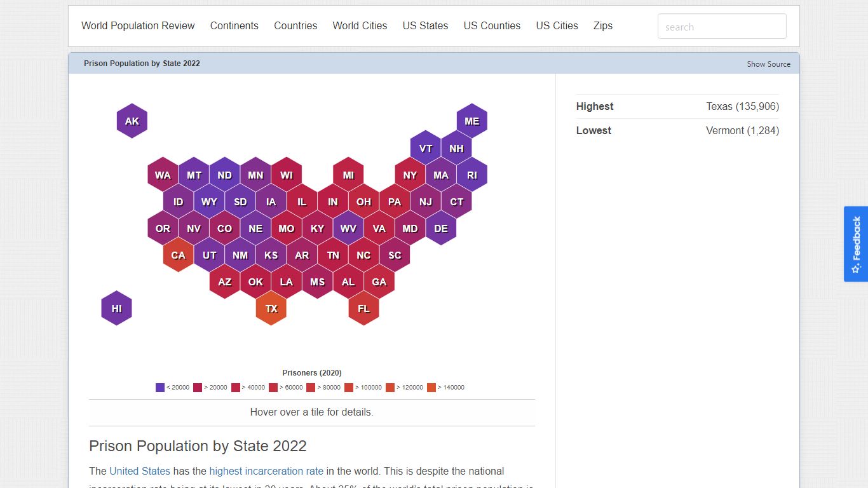The width and height of the screenshot is (868, 488).
Task: Select the Alaska (AK) hex tile
Action: [132, 121]
